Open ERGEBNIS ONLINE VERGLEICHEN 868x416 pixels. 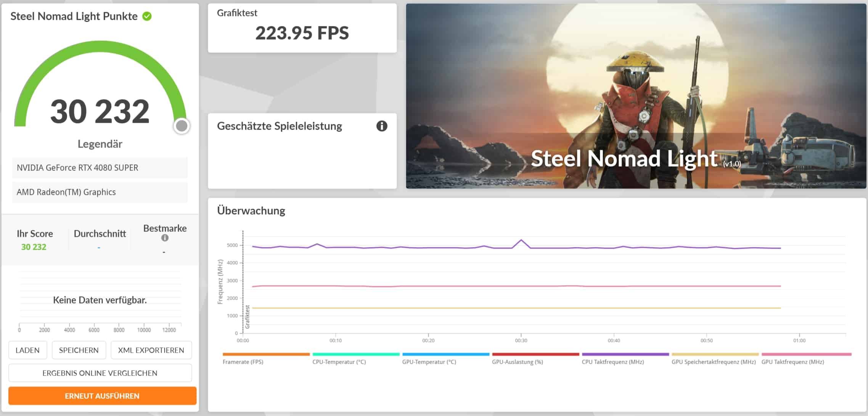[x=100, y=373]
